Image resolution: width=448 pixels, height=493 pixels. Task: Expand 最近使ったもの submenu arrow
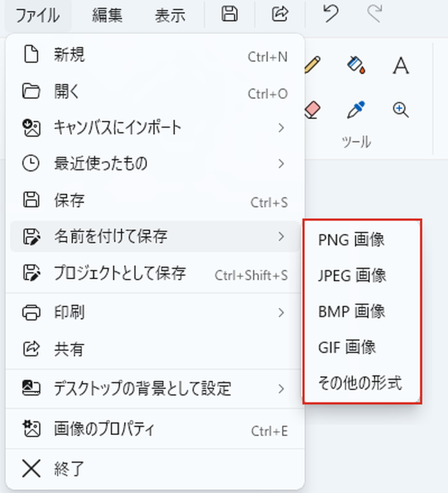pyautogui.click(x=281, y=163)
